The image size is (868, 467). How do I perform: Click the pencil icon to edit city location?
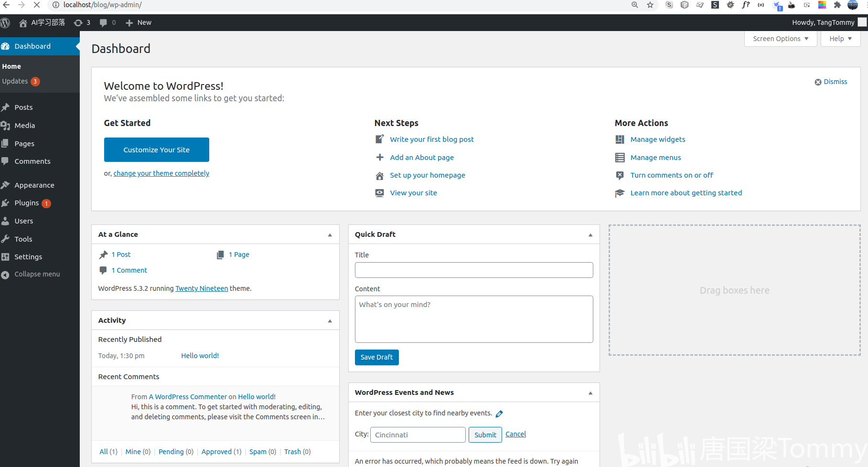coord(499,414)
